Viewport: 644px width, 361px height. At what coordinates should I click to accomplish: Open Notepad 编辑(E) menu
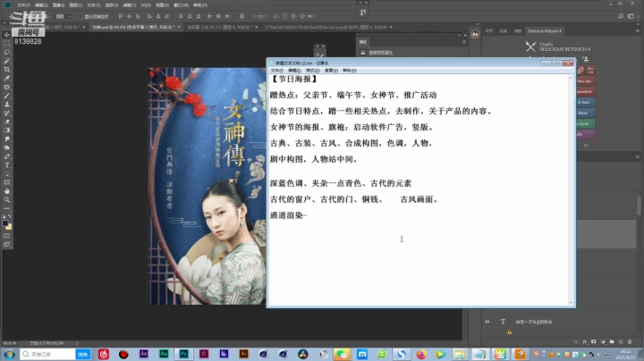point(294,71)
